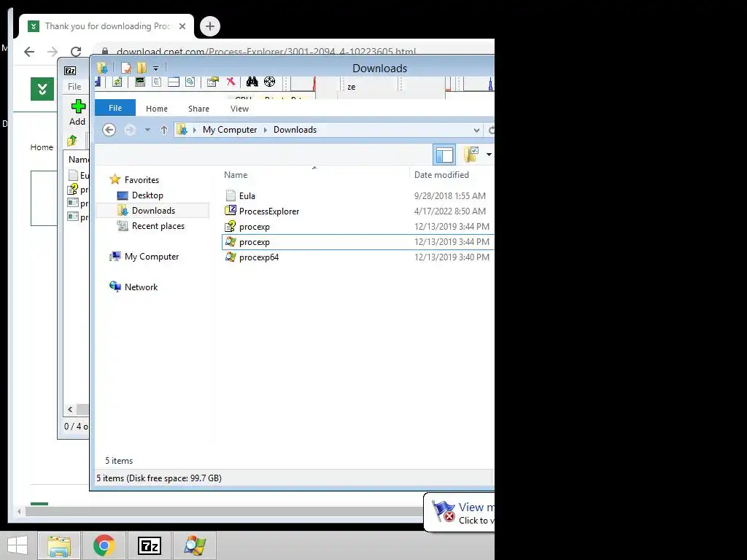Click the view DLLs gear document toolbar icon

tap(190, 82)
